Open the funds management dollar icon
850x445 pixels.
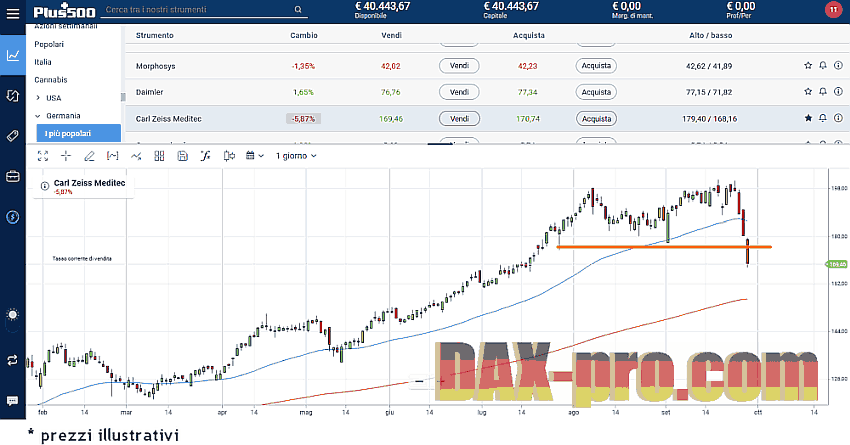pyautogui.click(x=12, y=217)
